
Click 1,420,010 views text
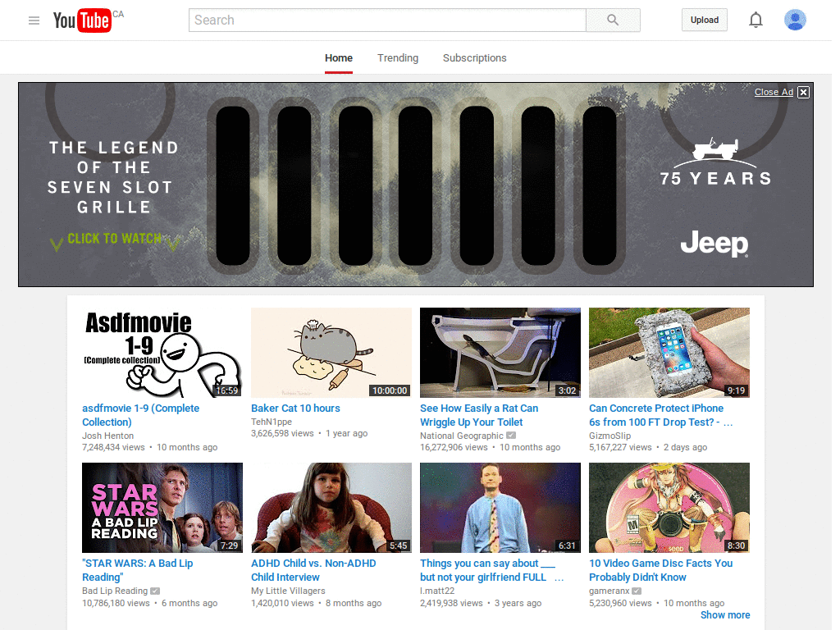(x=282, y=603)
